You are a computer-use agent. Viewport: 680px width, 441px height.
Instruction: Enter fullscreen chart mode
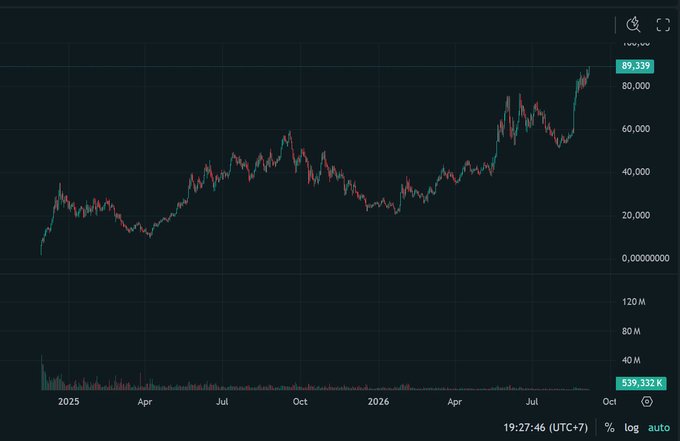(663, 25)
